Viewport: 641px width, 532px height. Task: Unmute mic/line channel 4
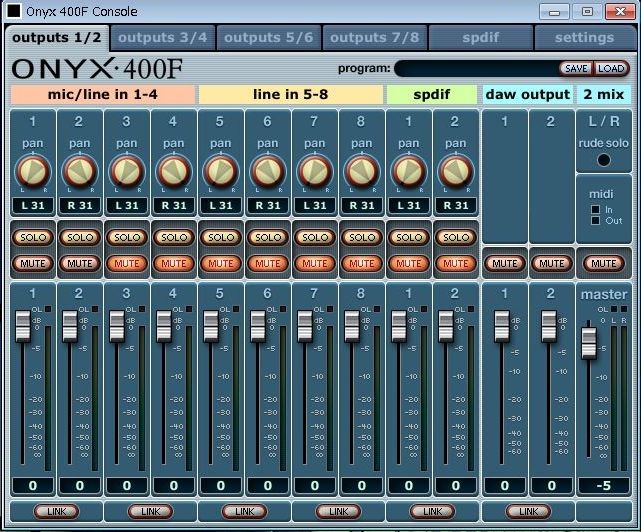click(x=174, y=263)
